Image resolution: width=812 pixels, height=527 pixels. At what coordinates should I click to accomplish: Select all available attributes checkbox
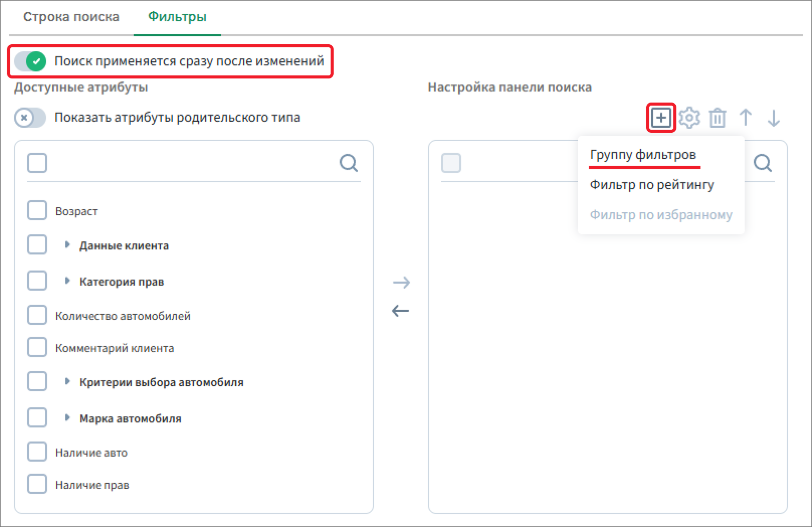tap(37, 163)
